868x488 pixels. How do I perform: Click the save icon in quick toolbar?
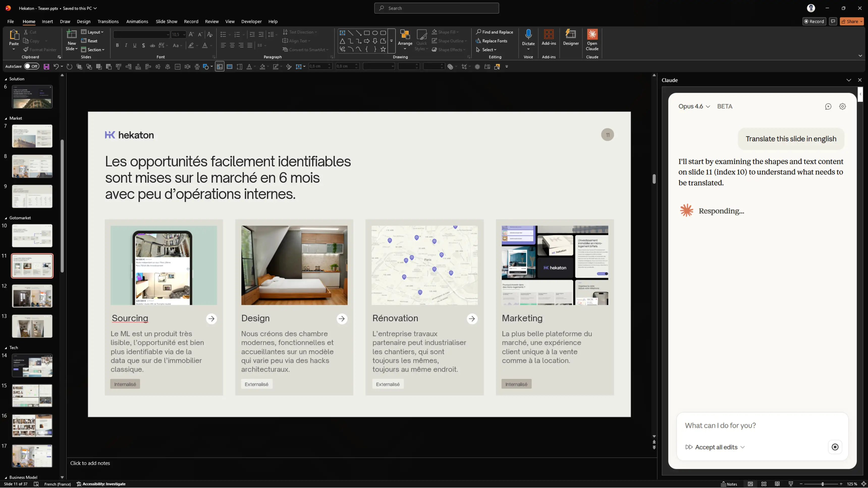click(46, 67)
